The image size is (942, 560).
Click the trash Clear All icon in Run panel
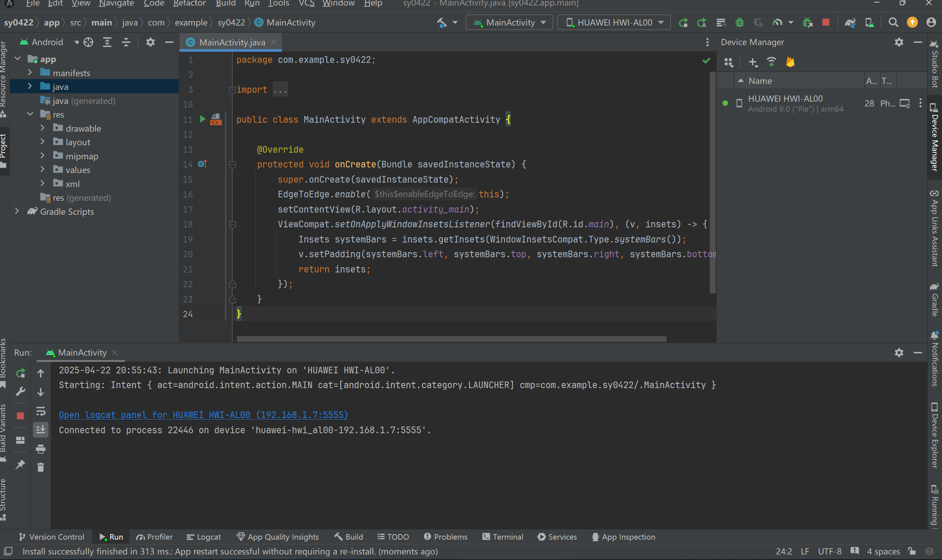(x=41, y=468)
